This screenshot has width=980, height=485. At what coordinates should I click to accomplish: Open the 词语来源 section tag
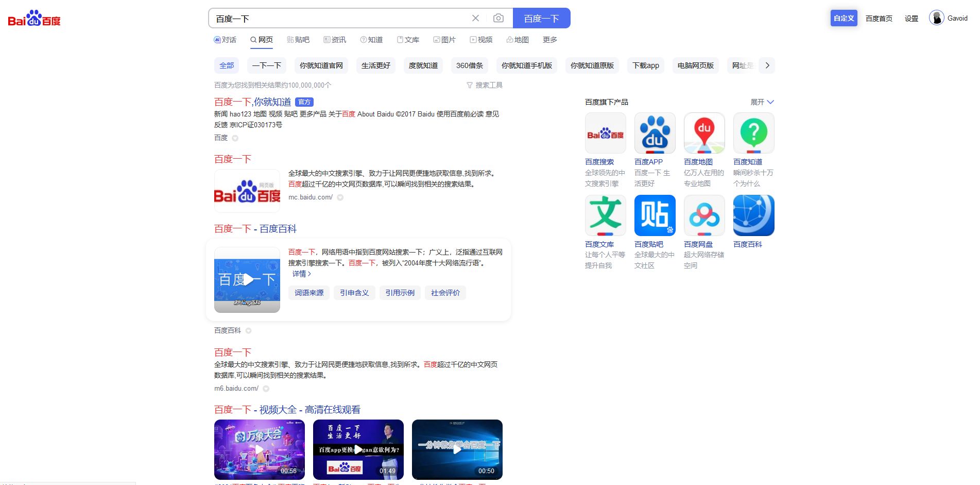(309, 293)
